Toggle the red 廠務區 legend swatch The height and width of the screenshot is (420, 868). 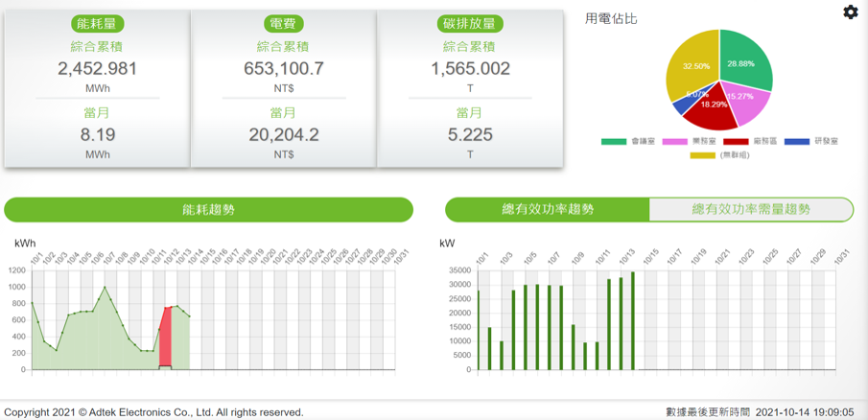(736, 142)
